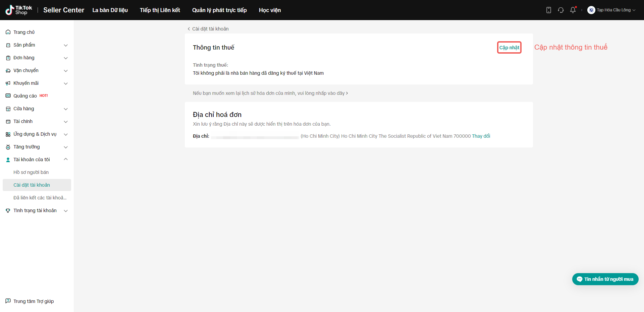The image size is (644, 312).
Task: Open Tin nhắn từ người mua chat
Action: 605,279
